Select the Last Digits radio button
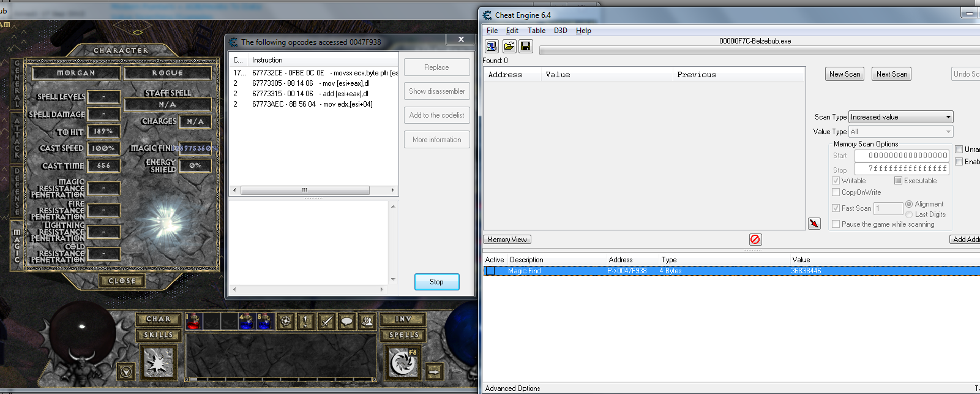 click(909, 214)
